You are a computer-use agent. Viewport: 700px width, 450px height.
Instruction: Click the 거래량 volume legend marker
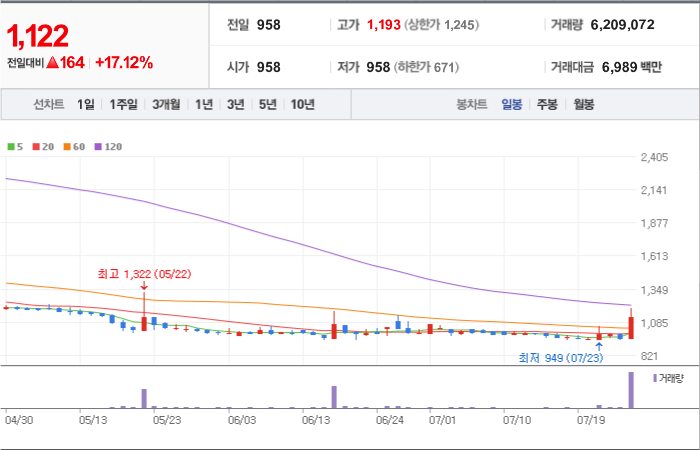668,379
